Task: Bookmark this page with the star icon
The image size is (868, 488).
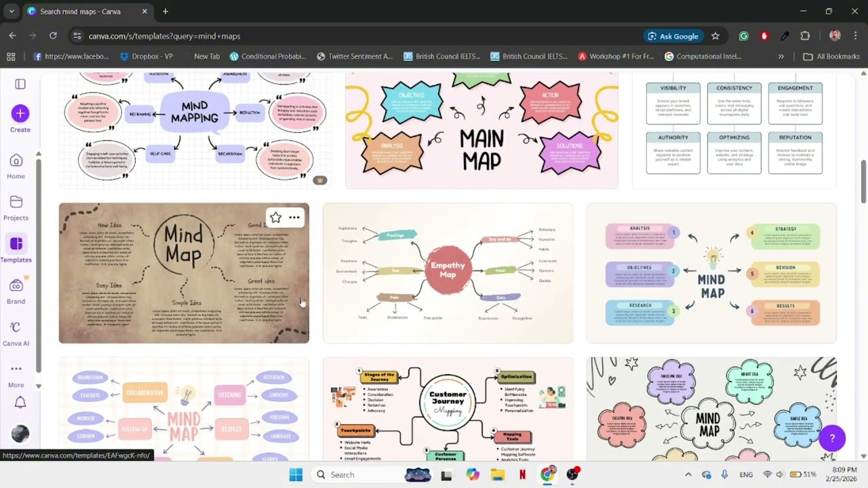Action: [715, 36]
